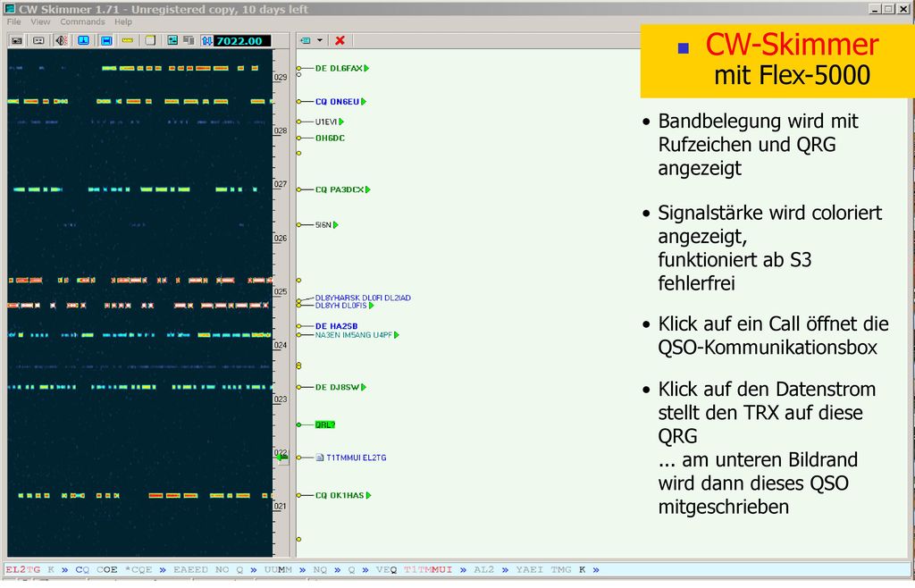Click the cassette-shaped toolbar icon
This screenshot has height=588, width=915.
point(38,40)
